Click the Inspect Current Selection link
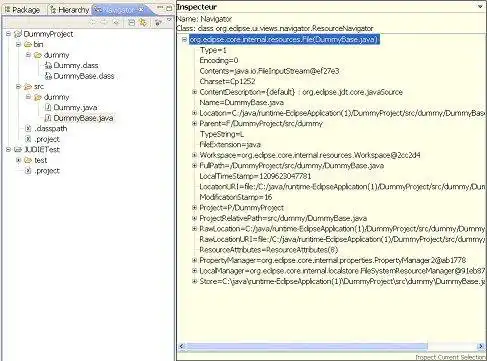Viewport: 487px width, 361px height. 450,357
